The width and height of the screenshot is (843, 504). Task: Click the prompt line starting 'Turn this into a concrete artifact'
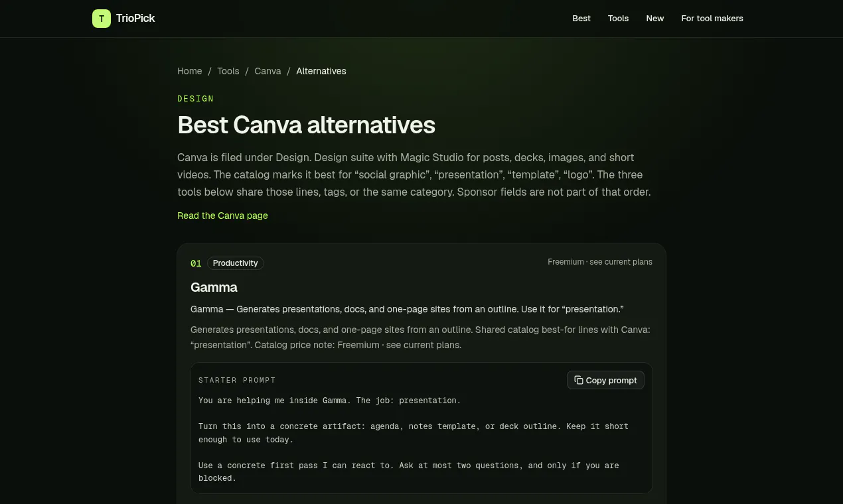(414, 433)
